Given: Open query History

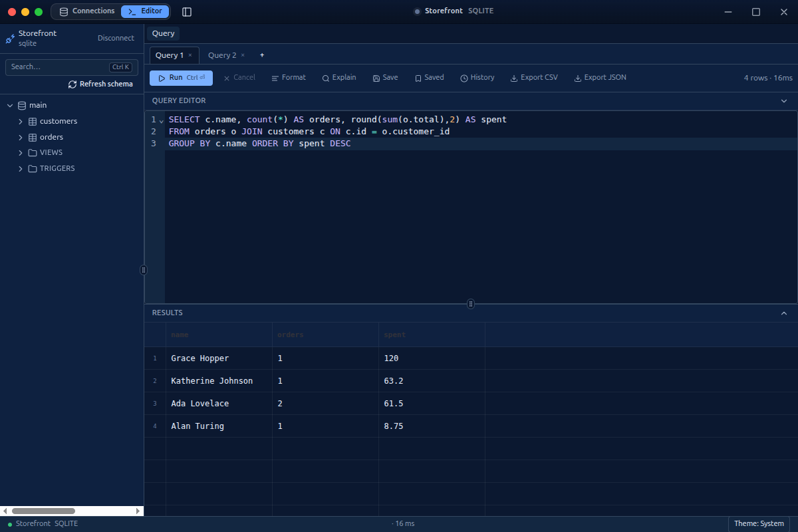Looking at the screenshot, I should (x=477, y=78).
